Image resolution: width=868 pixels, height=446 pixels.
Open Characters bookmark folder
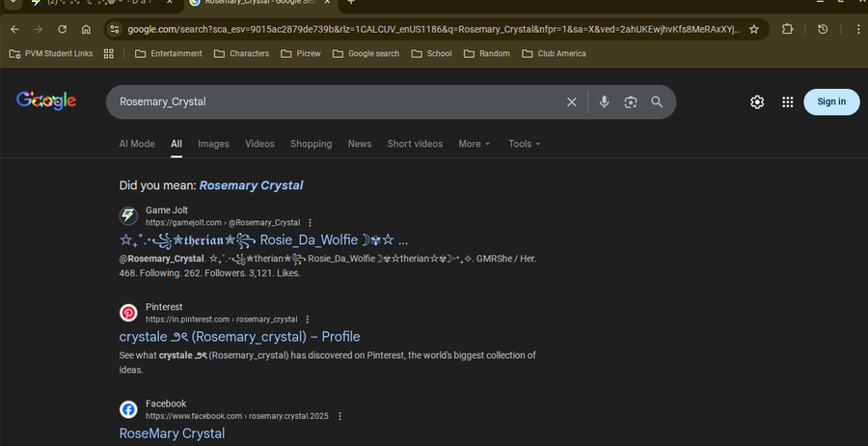tap(241, 54)
